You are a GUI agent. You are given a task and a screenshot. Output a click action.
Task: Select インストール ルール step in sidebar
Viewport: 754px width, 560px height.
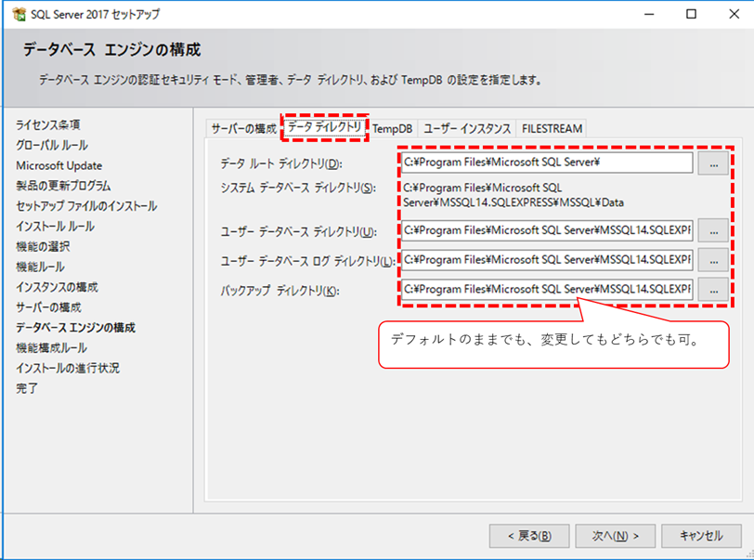[x=56, y=226]
